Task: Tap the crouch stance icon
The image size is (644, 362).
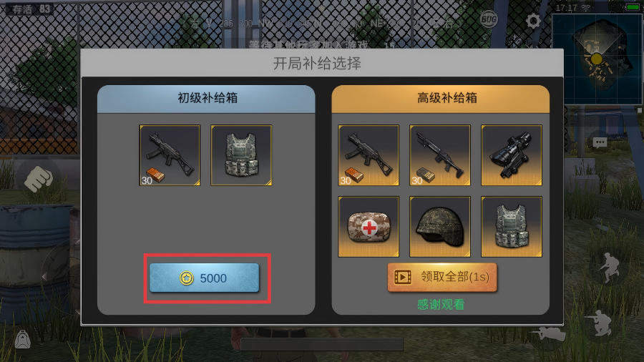Action: coord(599,323)
